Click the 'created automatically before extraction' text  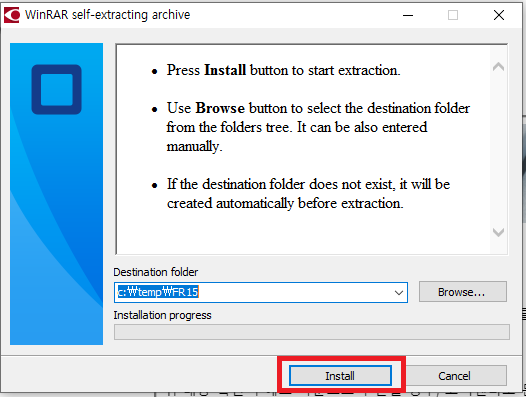[285, 203]
